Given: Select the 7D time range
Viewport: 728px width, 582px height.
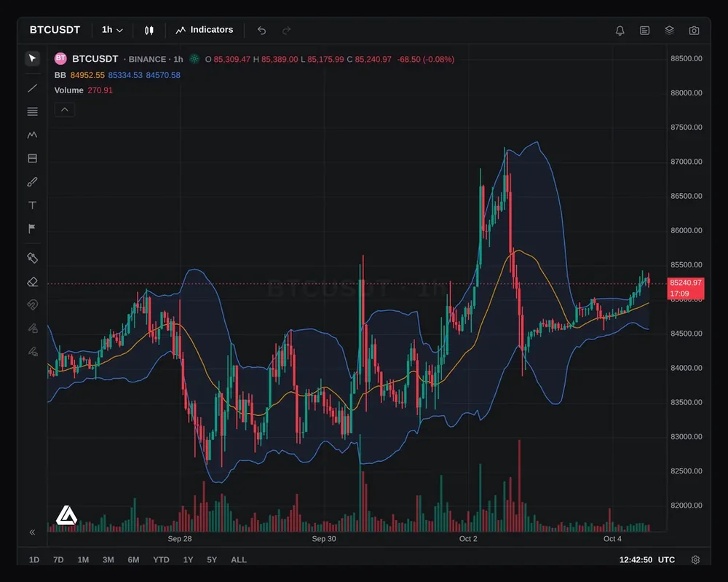Looking at the screenshot, I should pyautogui.click(x=58, y=559).
